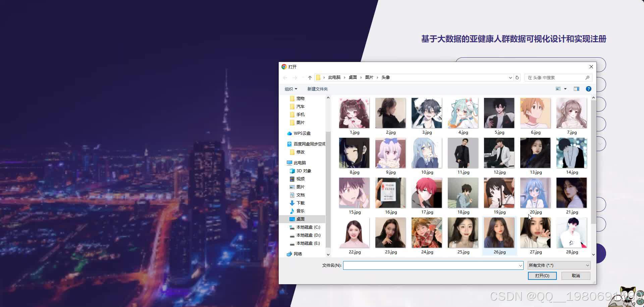Change the view using the thumbnails icon
Image resolution: width=644 pixels, height=307 pixels.
click(x=558, y=89)
